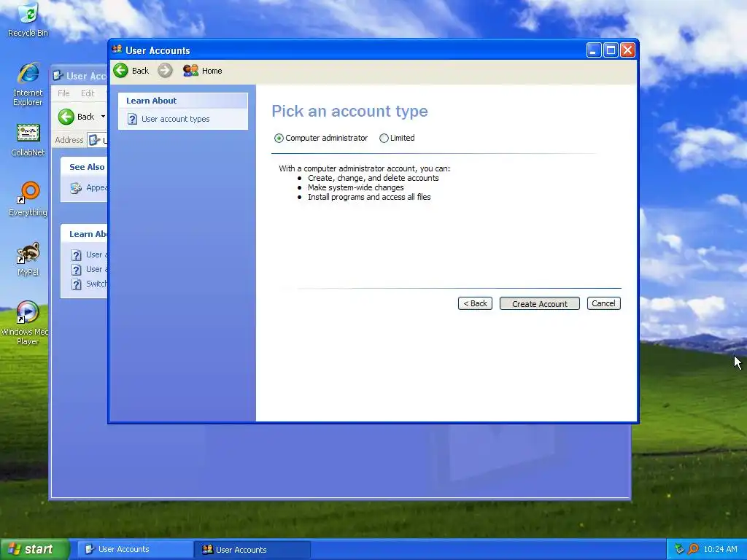Launch Internet Explorer from the desktop
This screenshot has height=560, width=747.
click(x=28, y=84)
